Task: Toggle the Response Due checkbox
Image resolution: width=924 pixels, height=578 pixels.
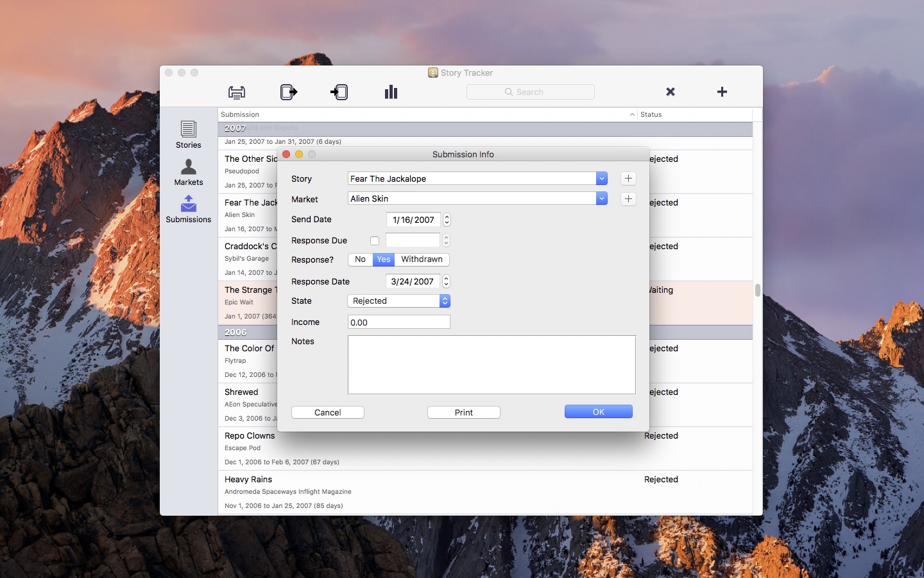Action: (x=375, y=241)
